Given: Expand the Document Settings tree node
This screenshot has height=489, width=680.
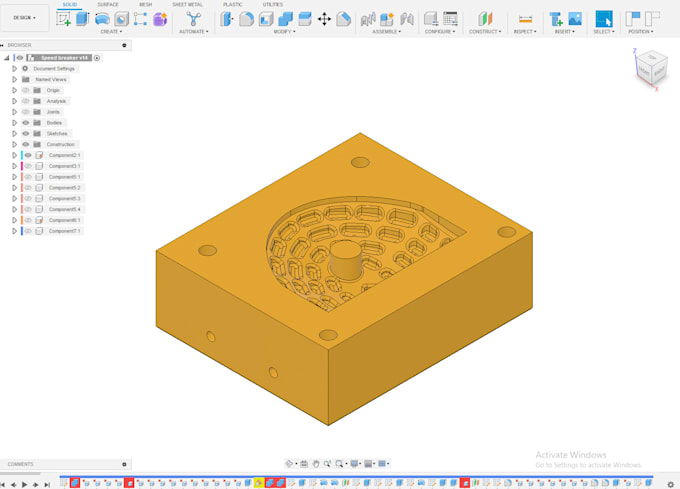Looking at the screenshot, I should tap(14, 68).
